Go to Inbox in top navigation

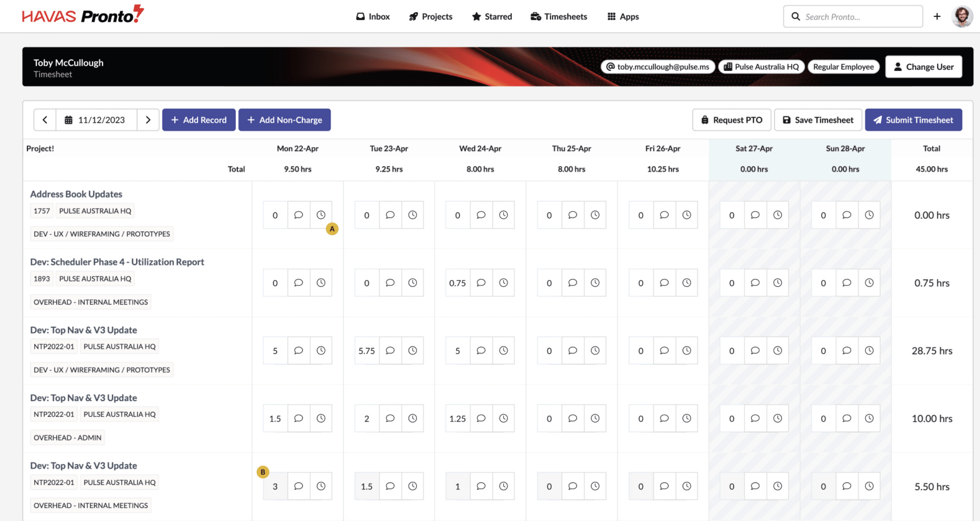[373, 16]
